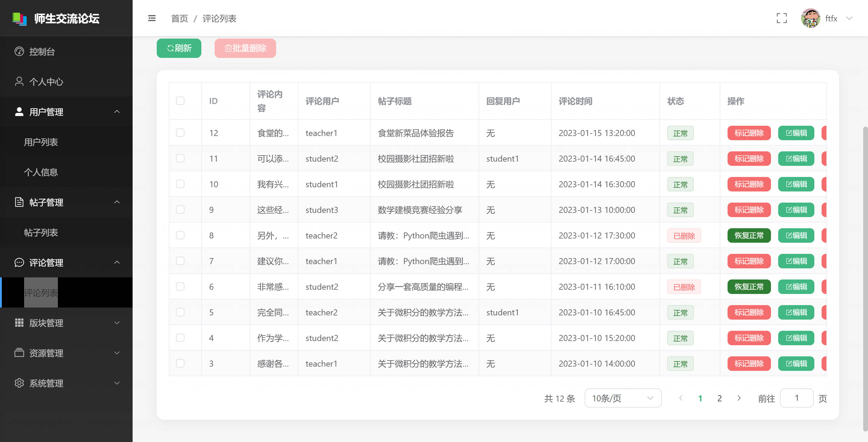
Task: Click the 系统管理 gear icon
Action: click(19, 383)
